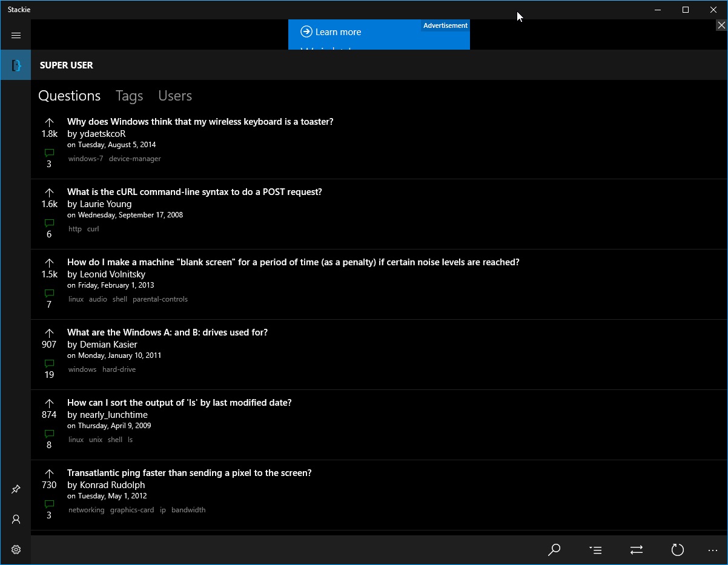Open the account icon in the sidebar

(x=16, y=520)
